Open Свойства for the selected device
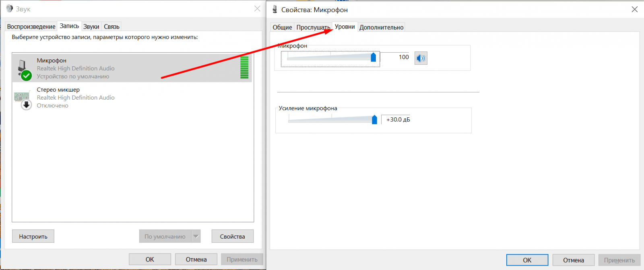 [x=232, y=236]
